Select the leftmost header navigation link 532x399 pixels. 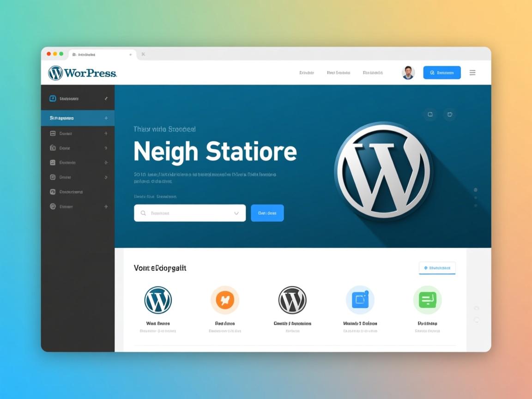pyautogui.click(x=307, y=73)
